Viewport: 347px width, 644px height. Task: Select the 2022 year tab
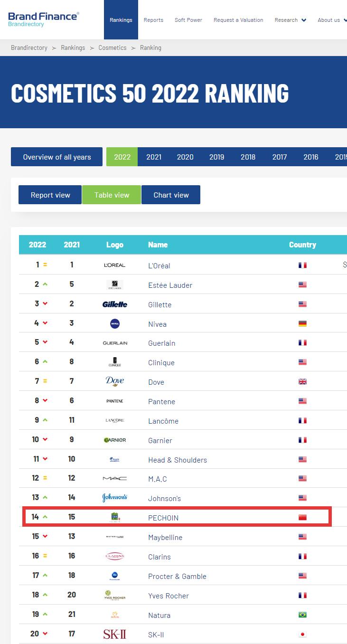(122, 157)
